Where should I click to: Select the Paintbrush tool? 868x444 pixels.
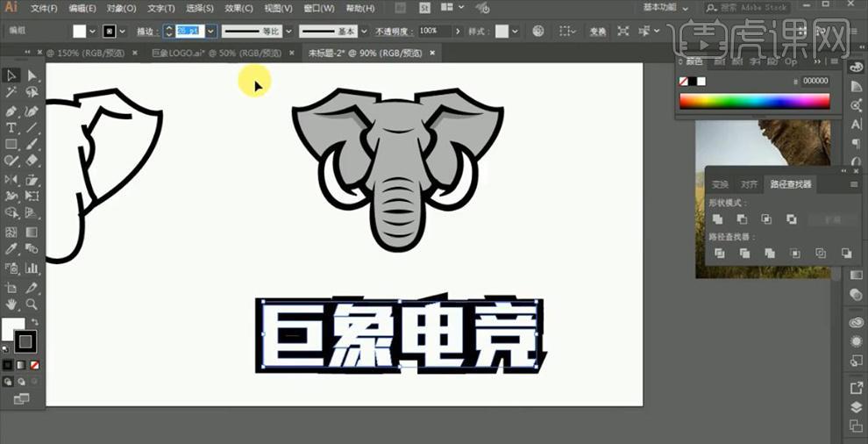tap(32, 144)
